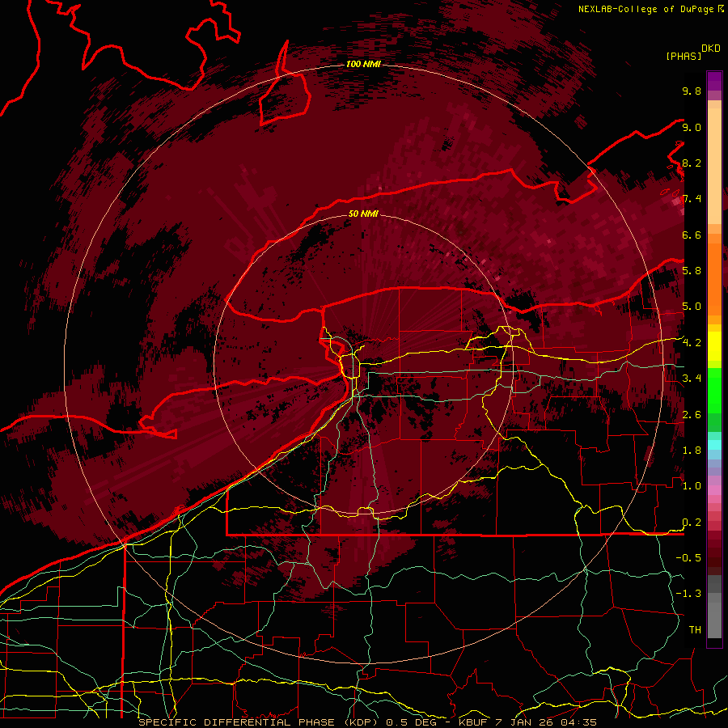Viewport: 728px width, 728px height.
Task: Click the 9.0 value on the color scale
Action: 692,127
